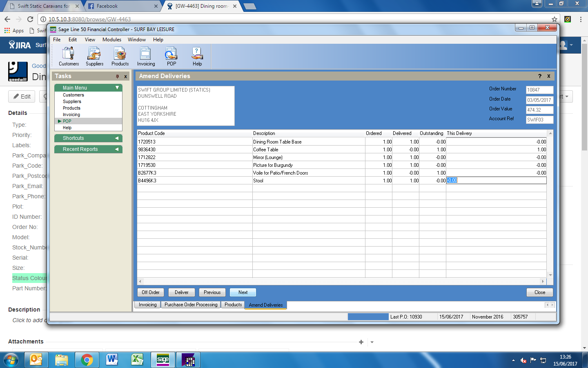This screenshot has width=588, height=368.
Task: Open the Modules menu
Action: [x=111, y=40]
